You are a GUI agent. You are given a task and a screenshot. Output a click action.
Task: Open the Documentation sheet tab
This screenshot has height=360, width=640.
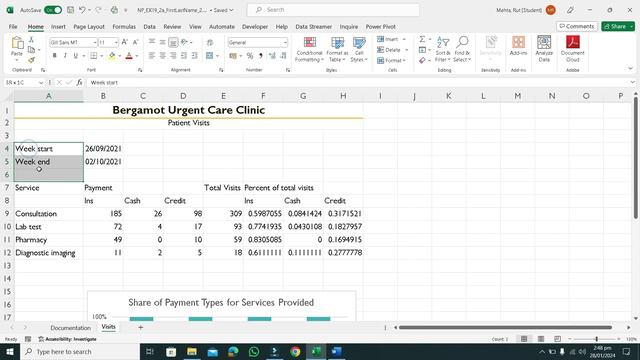click(x=71, y=328)
